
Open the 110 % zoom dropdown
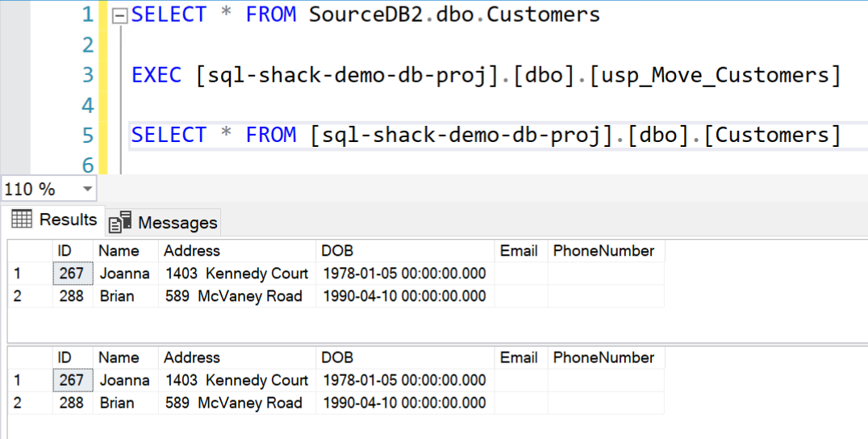[x=87, y=190]
